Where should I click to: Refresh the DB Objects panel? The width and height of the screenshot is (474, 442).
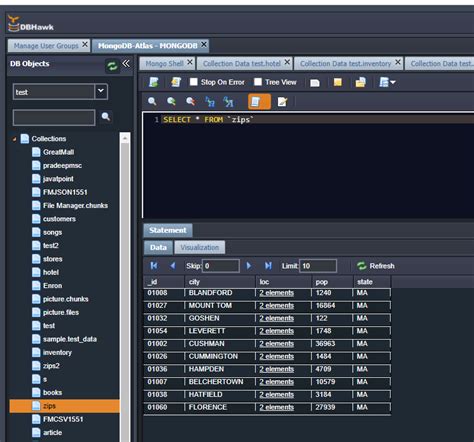point(112,66)
